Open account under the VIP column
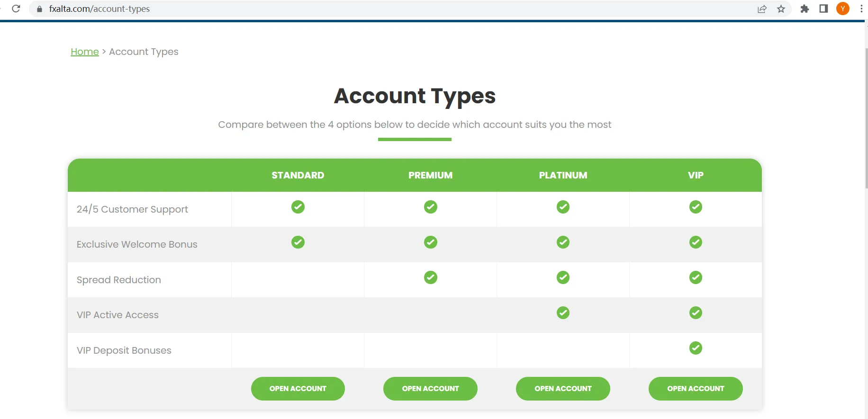The height and width of the screenshot is (419, 868). point(696,389)
